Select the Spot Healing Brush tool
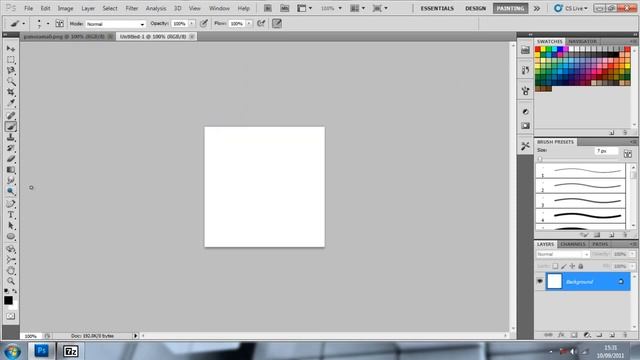Screen dimensions: 640x360 pyautogui.click(x=11, y=116)
